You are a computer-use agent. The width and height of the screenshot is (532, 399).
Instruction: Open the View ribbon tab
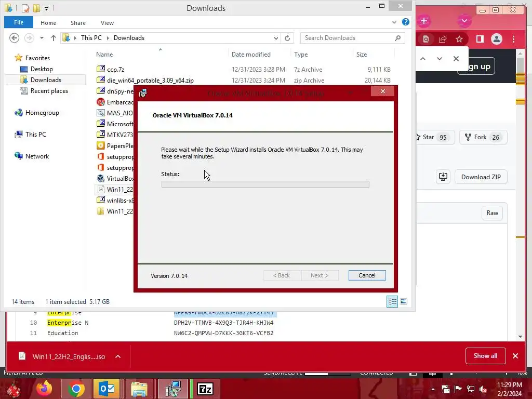point(107,23)
